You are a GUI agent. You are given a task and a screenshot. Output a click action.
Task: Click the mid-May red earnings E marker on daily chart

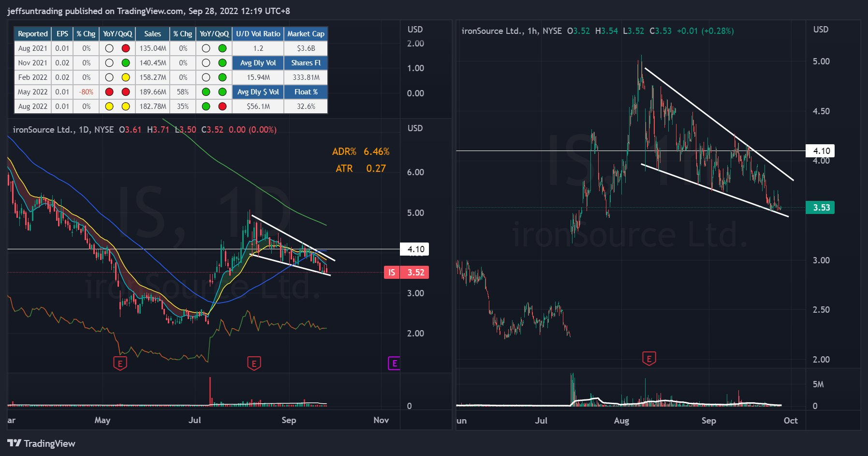pyautogui.click(x=120, y=363)
